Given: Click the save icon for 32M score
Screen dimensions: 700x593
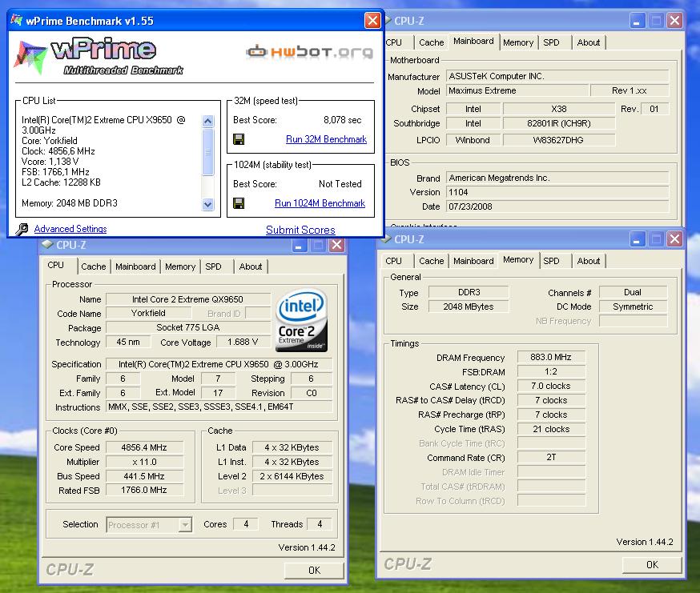Looking at the screenshot, I should [239, 139].
